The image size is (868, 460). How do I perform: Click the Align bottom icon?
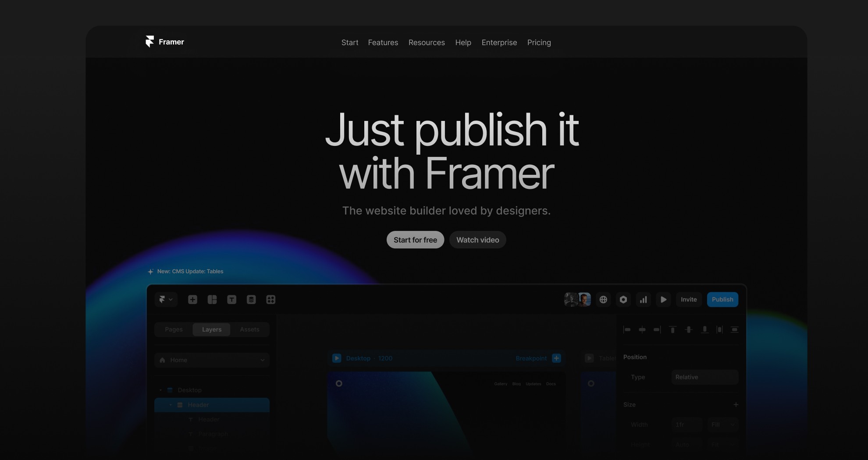[x=704, y=329]
